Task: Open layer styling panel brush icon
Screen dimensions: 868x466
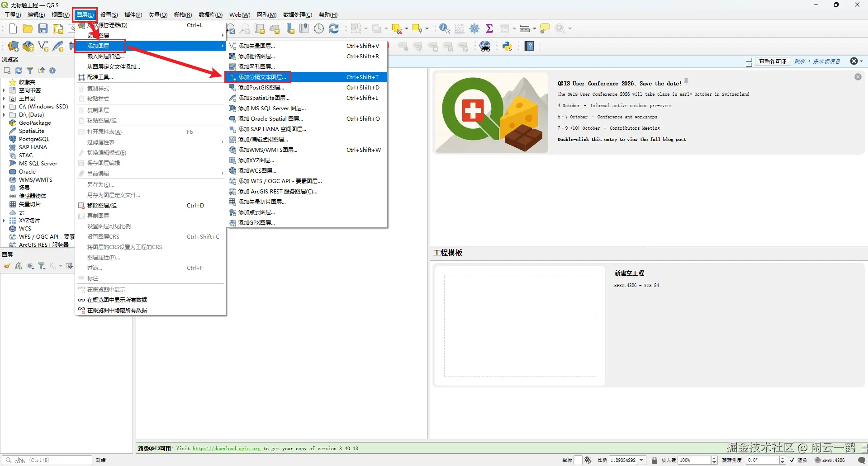Action: click(x=7, y=266)
